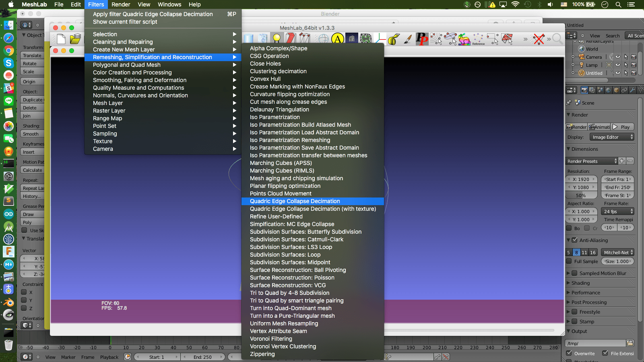644x362 pixels.
Task: Toggle Lamp selectability arrow in outliner
Action: [x=626, y=65]
